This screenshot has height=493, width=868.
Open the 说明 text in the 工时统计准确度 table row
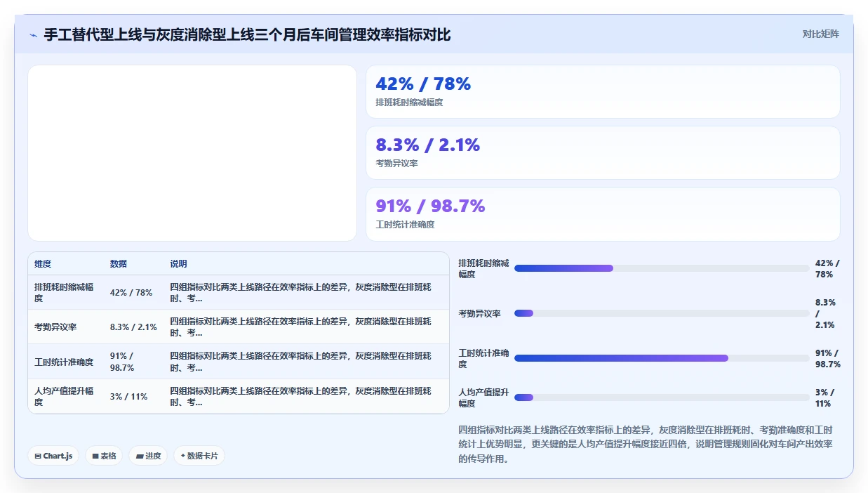[302, 362]
